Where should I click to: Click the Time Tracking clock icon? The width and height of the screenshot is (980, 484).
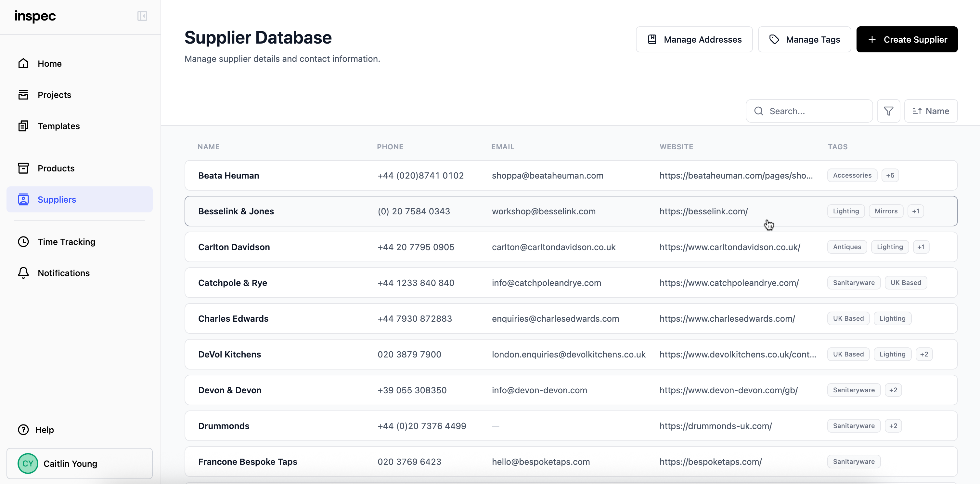24,242
